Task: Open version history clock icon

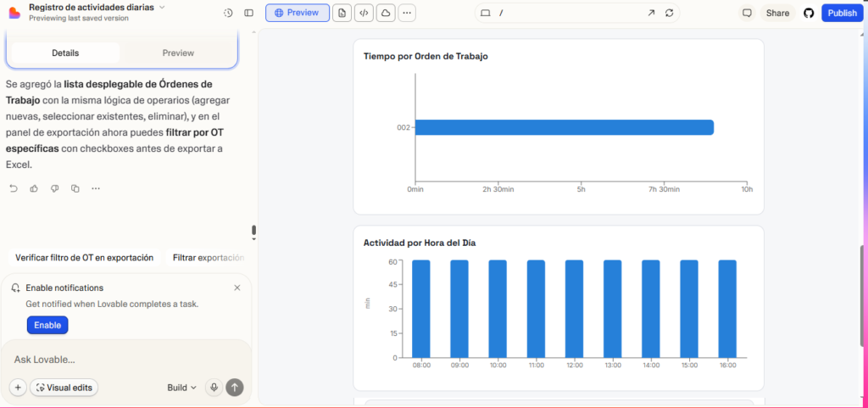Action: pyautogui.click(x=228, y=13)
